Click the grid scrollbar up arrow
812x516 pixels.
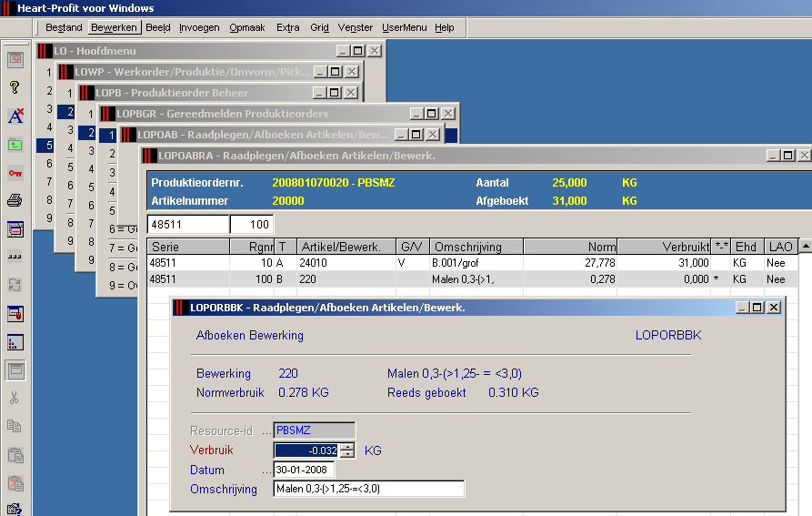[806, 246]
